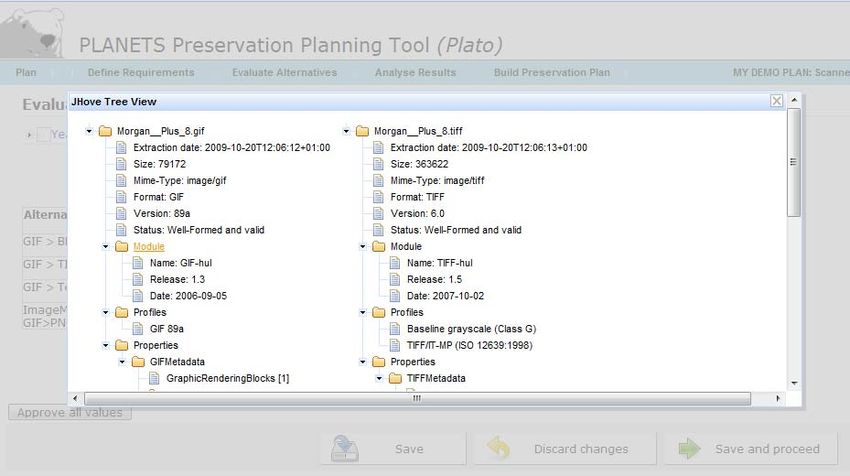Click document icon beside Release: 1.5

point(395,279)
